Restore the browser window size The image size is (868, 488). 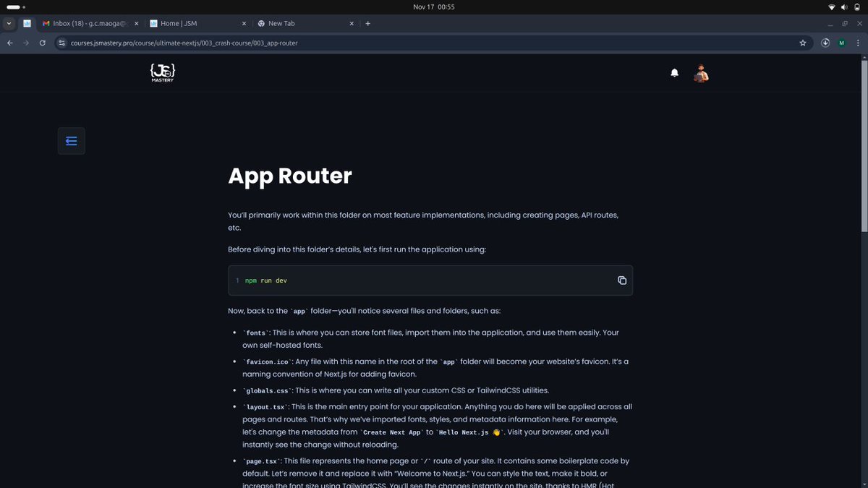pyautogui.click(x=844, y=23)
